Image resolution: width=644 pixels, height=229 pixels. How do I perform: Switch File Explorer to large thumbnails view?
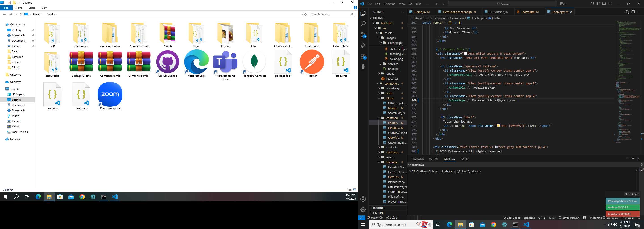tap(354, 189)
